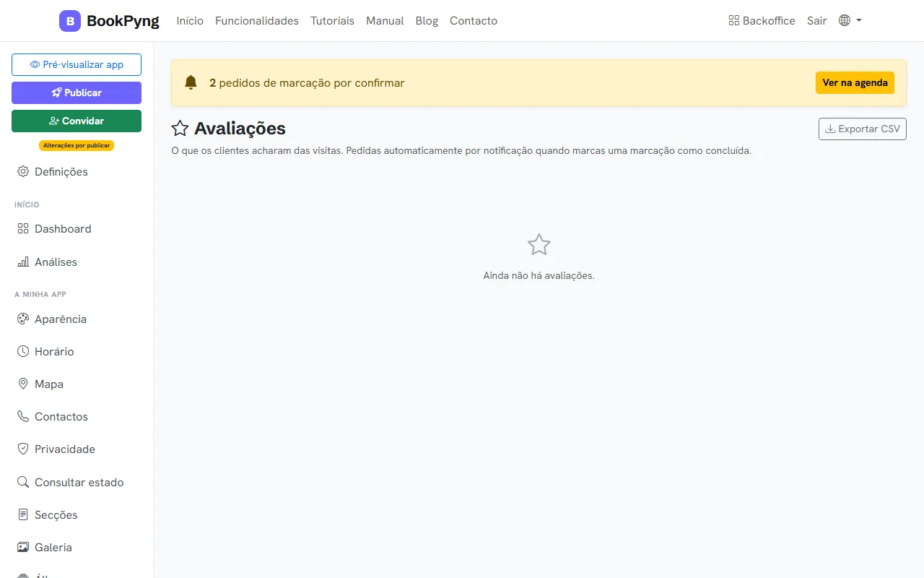Click the Avaliações page heading
This screenshot has height=578, width=924.
228,129
